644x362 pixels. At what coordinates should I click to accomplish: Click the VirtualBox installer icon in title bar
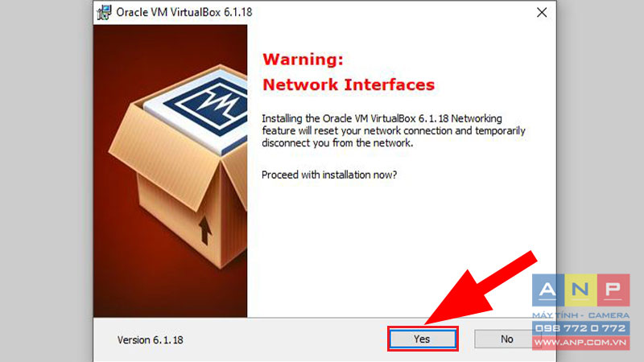point(104,12)
